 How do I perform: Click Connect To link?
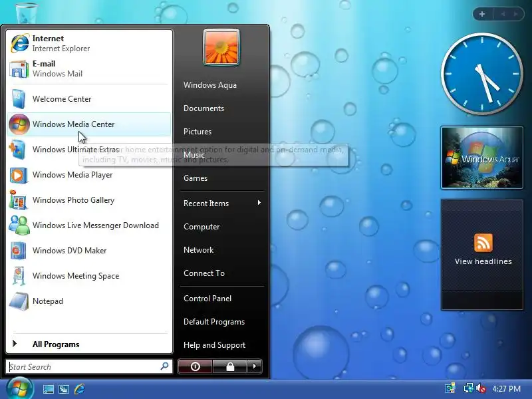[x=204, y=273]
